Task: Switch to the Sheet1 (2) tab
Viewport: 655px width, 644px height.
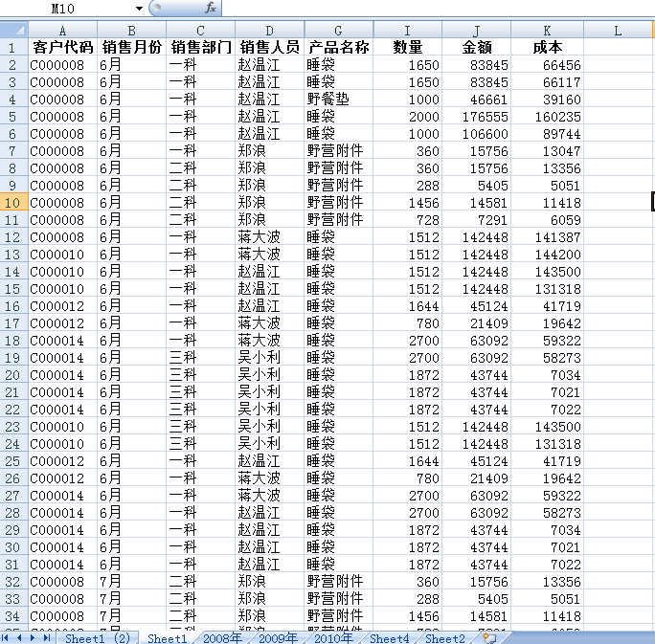Action: 98,638
